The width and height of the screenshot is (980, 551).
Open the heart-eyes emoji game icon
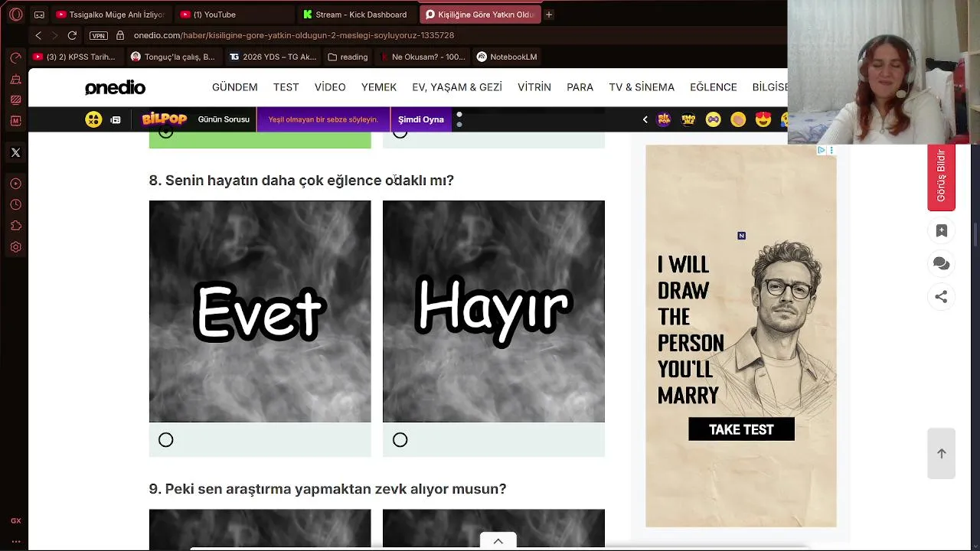point(763,119)
